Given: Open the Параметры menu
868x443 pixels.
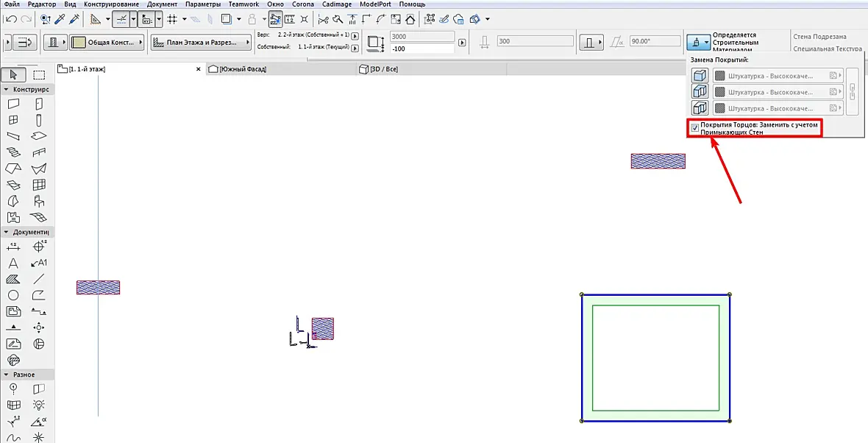Looking at the screenshot, I should 202,4.
